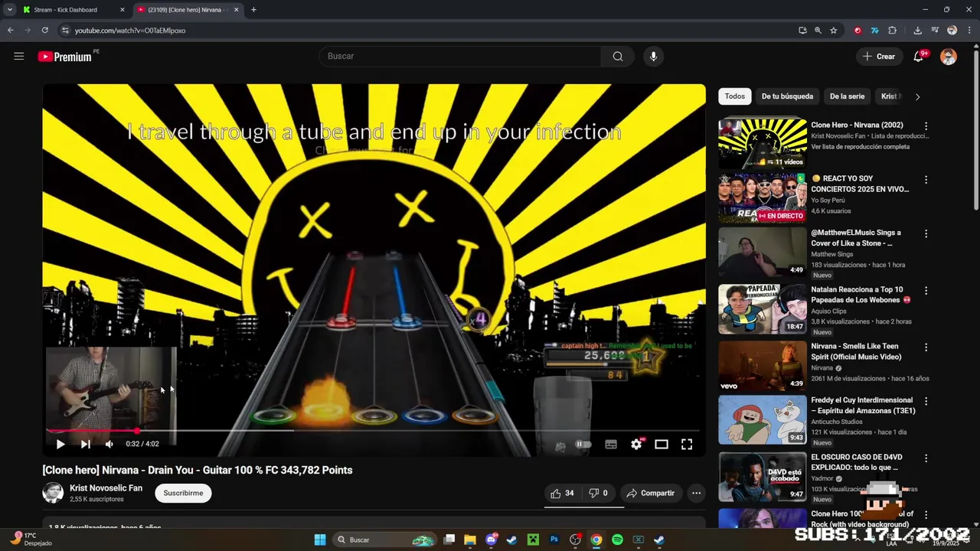
Task: Subscribe with the Suscribirme button
Action: click(184, 493)
